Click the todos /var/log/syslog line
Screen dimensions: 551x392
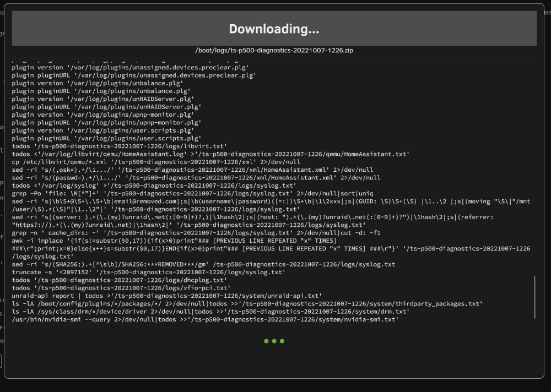click(154, 186)
